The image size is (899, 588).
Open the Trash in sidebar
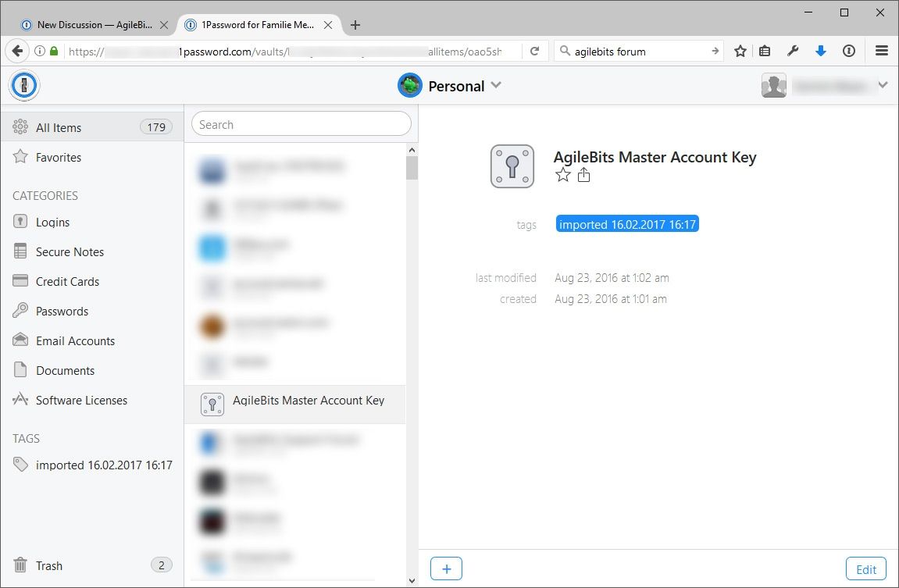pyautogui.click(x=92, y=565)
